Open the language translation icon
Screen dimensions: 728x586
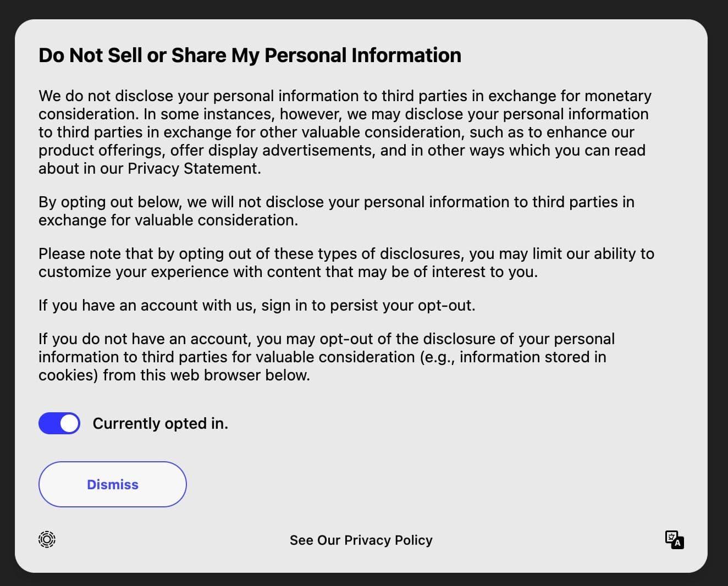click(674, 539)
